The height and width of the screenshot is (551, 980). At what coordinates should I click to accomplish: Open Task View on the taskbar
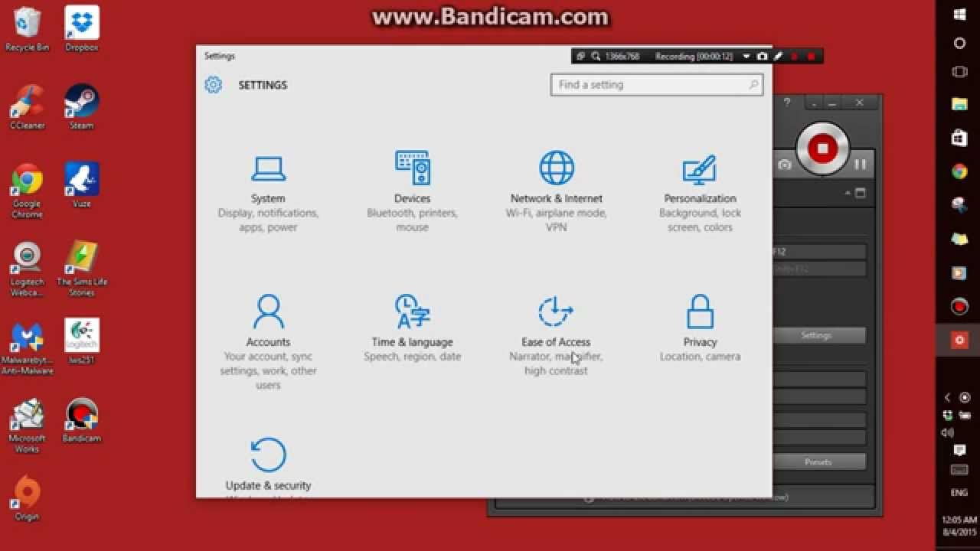[x=959, y=72]
